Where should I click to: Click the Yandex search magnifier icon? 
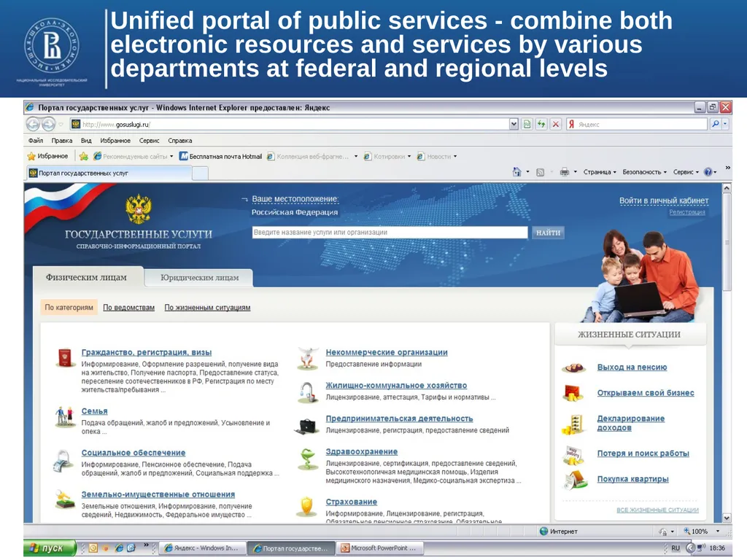click(x=715, y=124)
